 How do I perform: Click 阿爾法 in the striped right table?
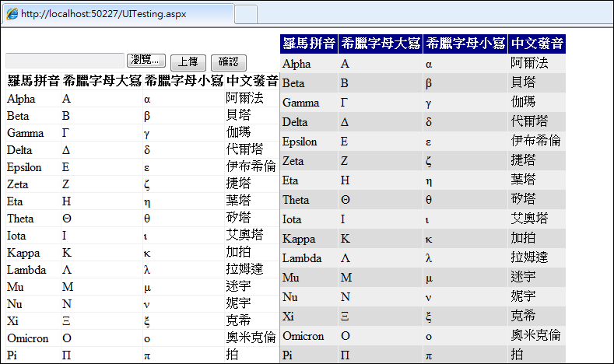(529, 63)
